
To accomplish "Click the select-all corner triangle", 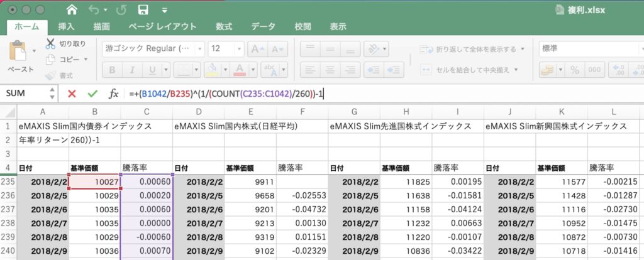I will click(8, 112).
